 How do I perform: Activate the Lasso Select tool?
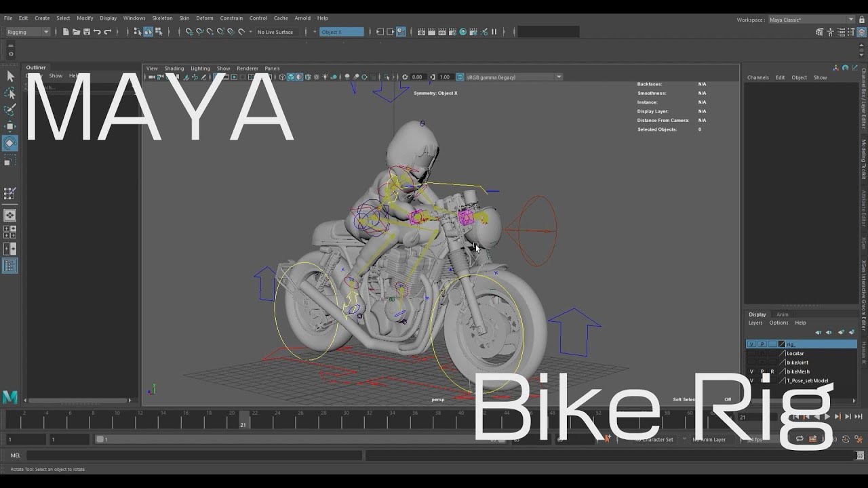coord(10,93)
